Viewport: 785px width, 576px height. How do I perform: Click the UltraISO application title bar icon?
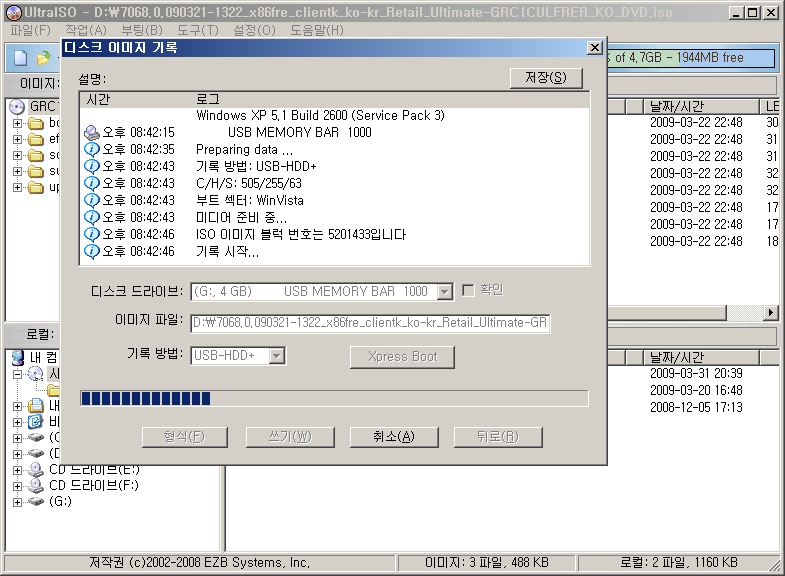click(x=14, y=12)
